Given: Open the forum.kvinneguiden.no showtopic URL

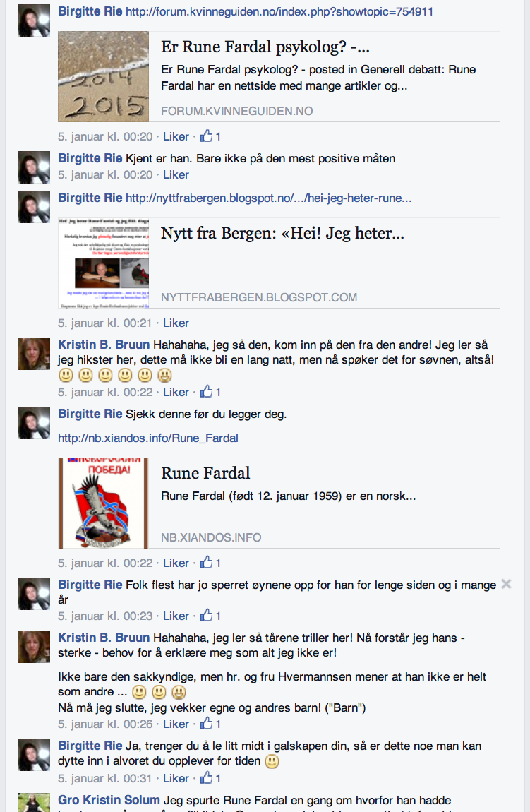Looking at the screenshot, I should (x=279, y=11).
